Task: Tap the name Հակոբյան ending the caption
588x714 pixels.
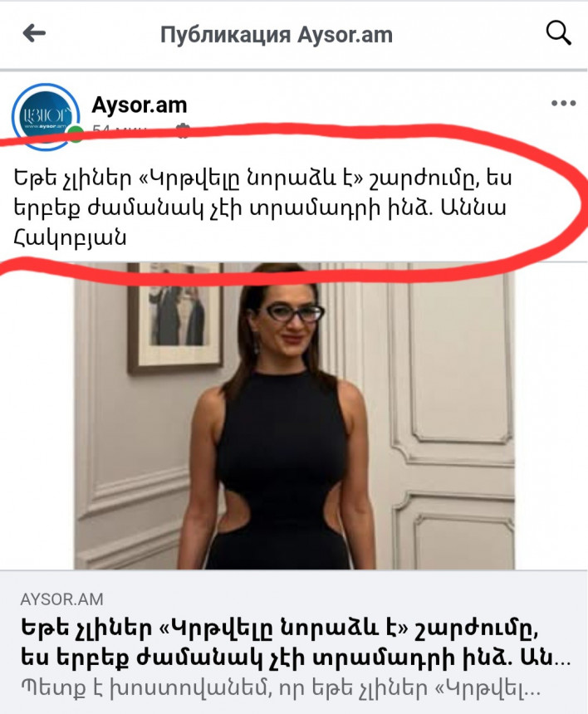Action: [70, 237]
